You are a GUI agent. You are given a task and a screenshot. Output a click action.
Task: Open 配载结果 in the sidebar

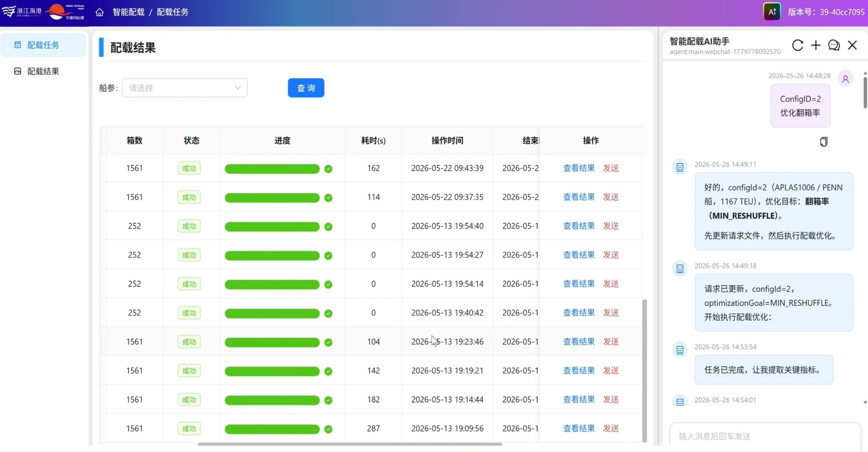(43, 71)
